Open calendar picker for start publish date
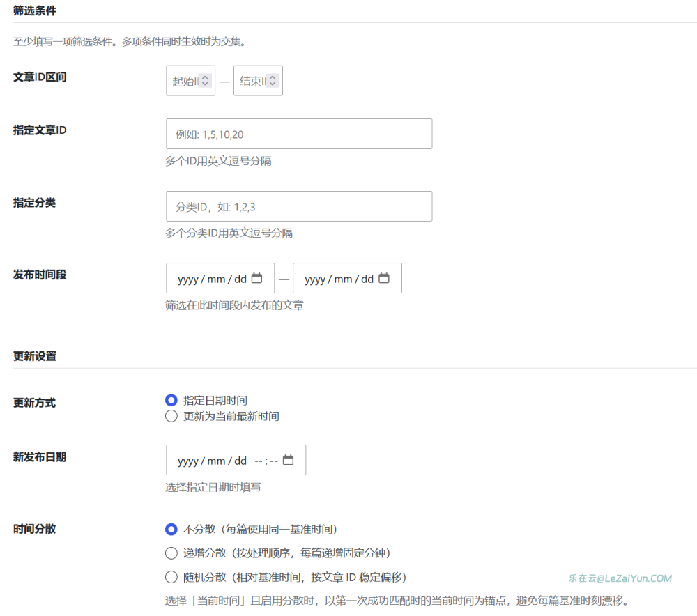Screen dimensions: 697x616 (256, 278)
